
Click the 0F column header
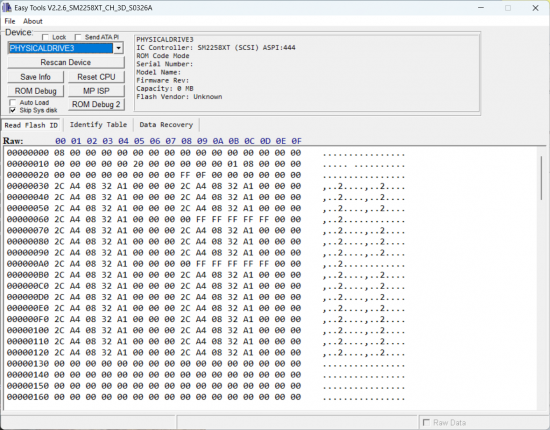click(296, 141)
